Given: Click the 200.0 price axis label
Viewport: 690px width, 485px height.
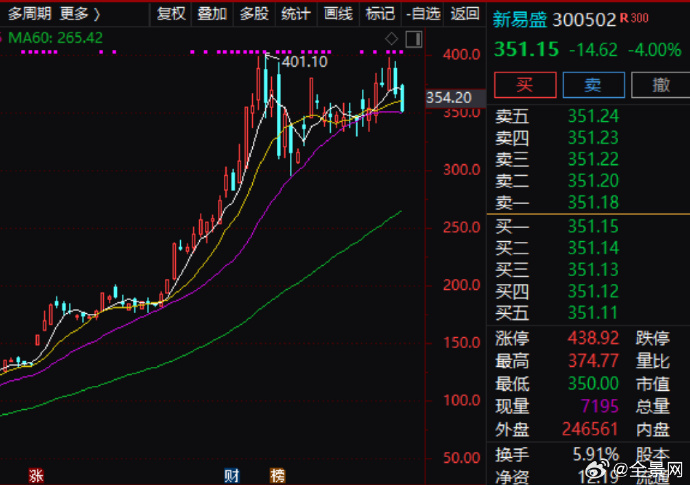Looking at the screenshot, I should 462,285.
